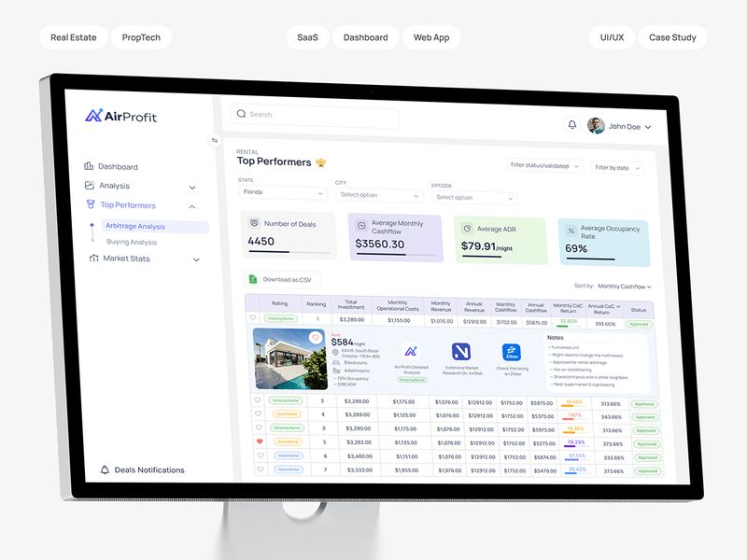The width and height of the screenshot is (747, 560).
Task: Click the Good Rental badge on ranking 5 row
Action: tap(288, 441)
